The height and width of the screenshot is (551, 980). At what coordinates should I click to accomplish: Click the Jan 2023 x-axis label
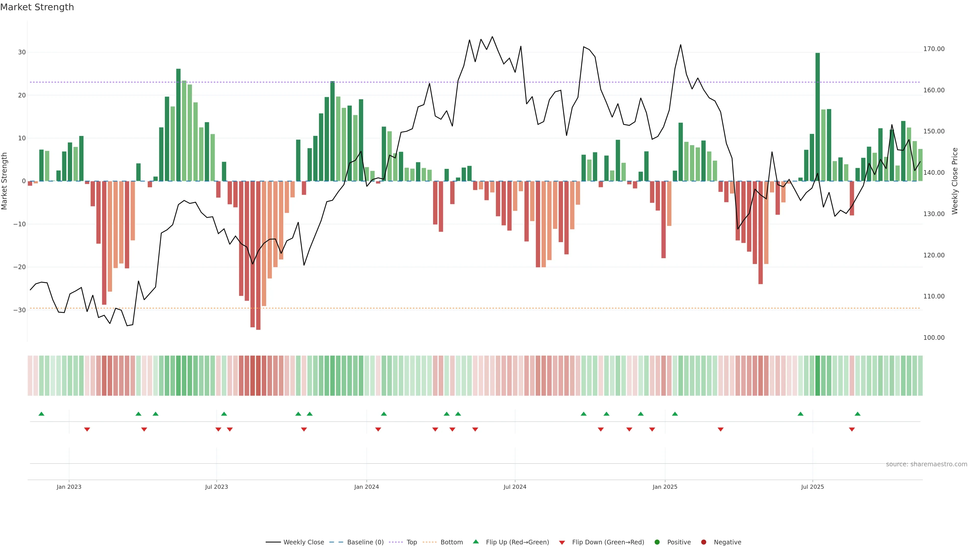[x=69, y=487]
